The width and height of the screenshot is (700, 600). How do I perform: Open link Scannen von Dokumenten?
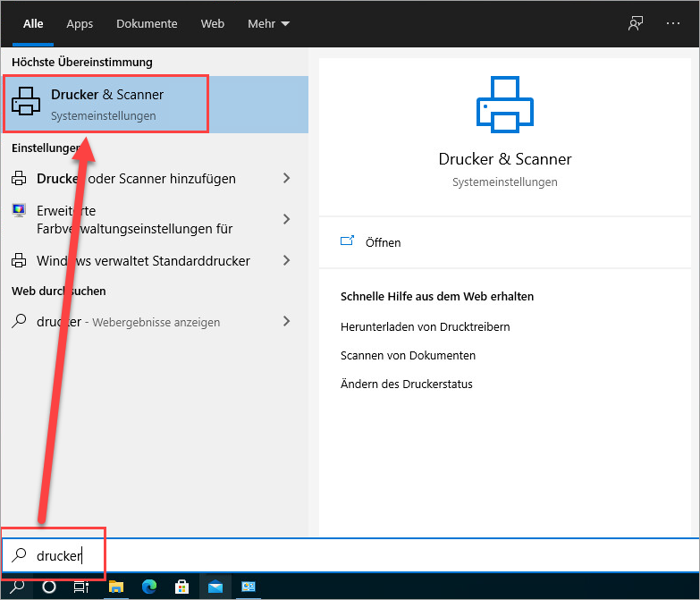[x=408, y=355]
